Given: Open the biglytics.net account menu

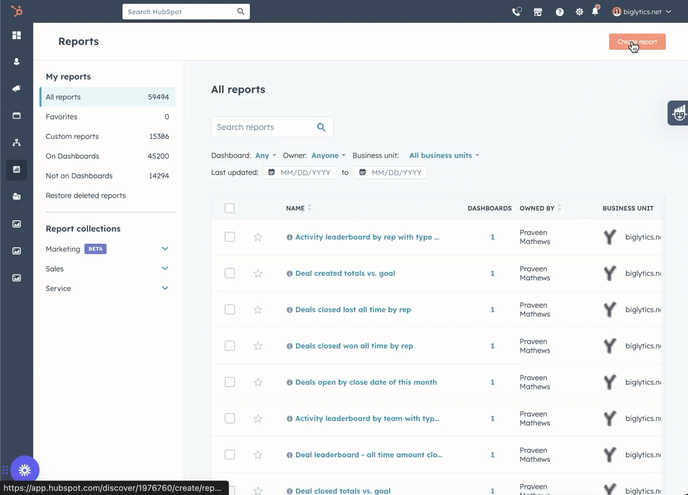Looking at the screenshot, I should click(641, 12).
